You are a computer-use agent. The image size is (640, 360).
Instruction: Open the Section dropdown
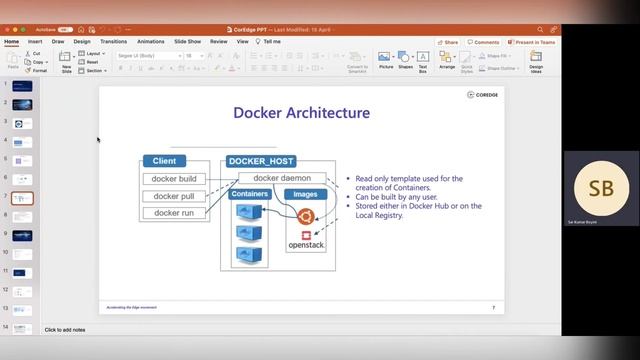93,71
